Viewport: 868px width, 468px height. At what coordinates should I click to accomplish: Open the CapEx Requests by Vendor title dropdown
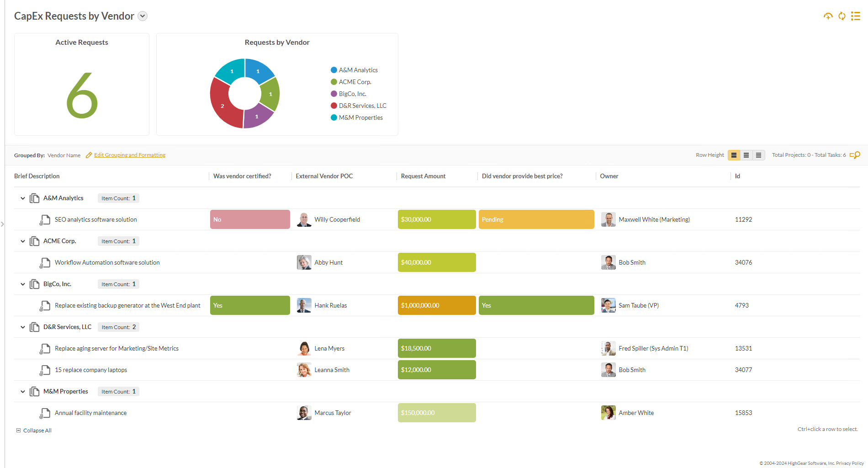click(x=143, y=16)
